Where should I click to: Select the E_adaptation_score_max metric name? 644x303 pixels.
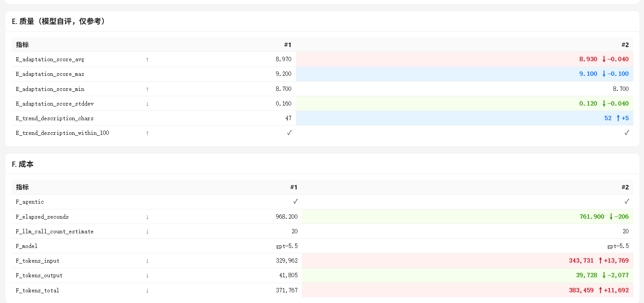coord(50,74)
